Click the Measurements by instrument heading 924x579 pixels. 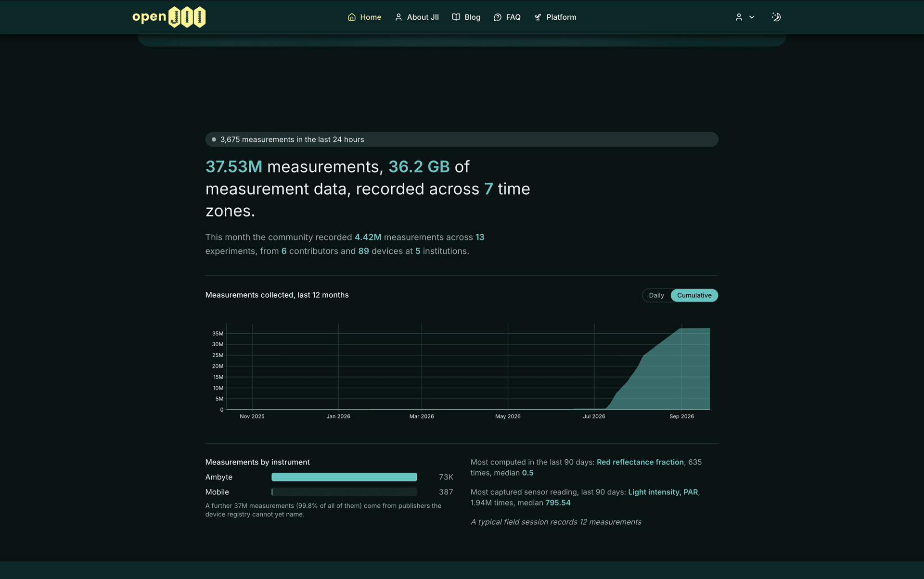(257, 462)
